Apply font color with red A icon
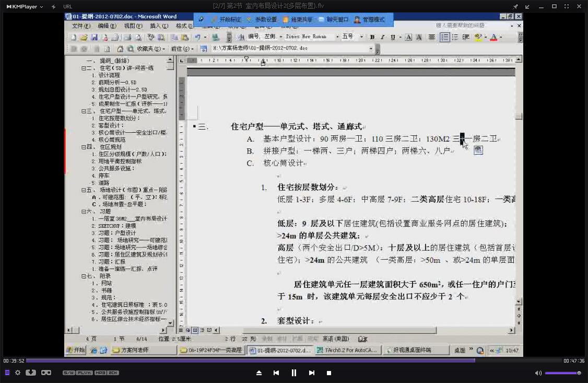 (493, 37)
